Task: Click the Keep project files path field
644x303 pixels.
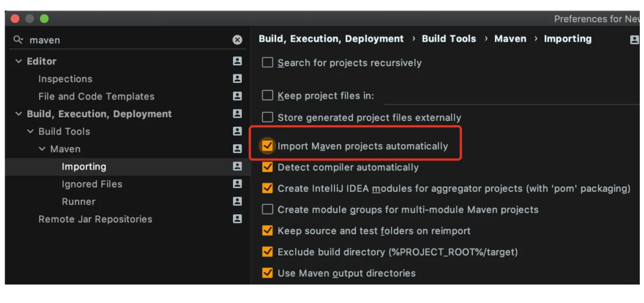Action: tap(510, 96)
